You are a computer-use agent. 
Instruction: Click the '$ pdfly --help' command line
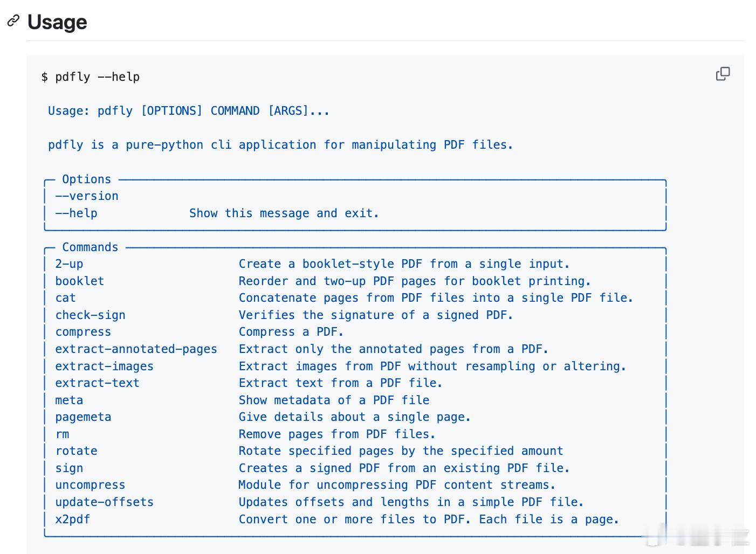(x=90, y=77)
